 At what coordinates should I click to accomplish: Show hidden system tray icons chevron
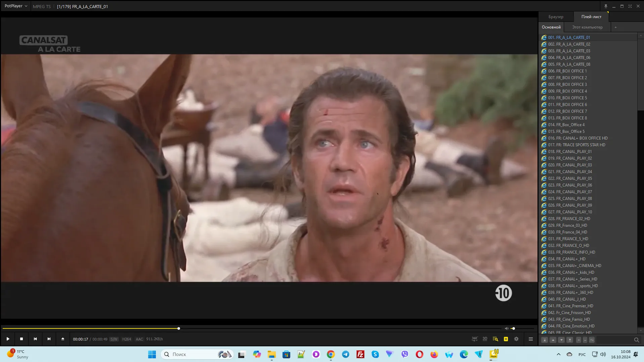pyautogui.click(x=558, y=354)
